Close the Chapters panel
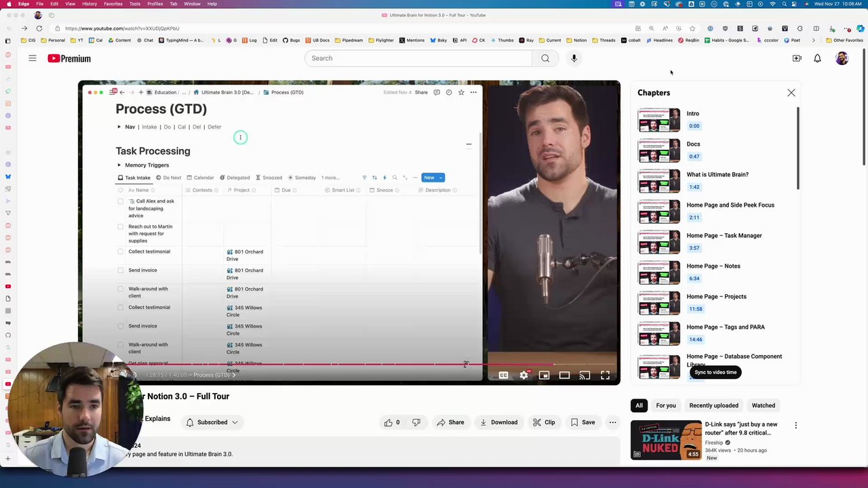868x488 pixels. tap(791, 92)
